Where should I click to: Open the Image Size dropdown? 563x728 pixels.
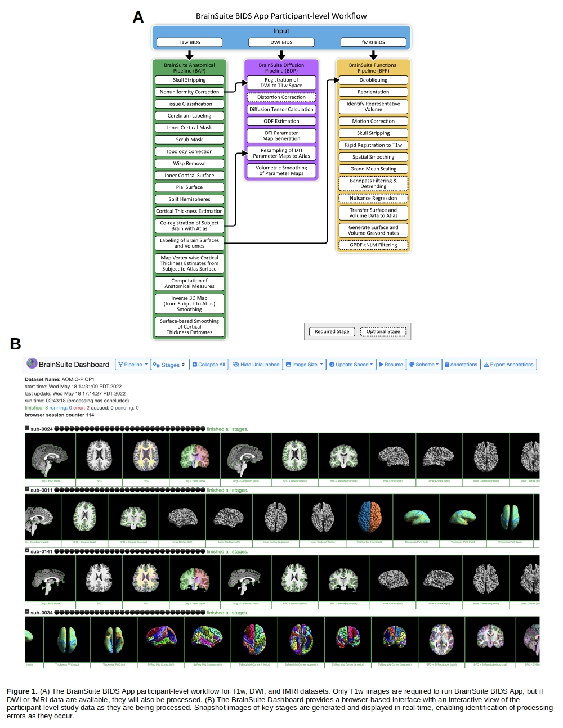click(304, 365)
